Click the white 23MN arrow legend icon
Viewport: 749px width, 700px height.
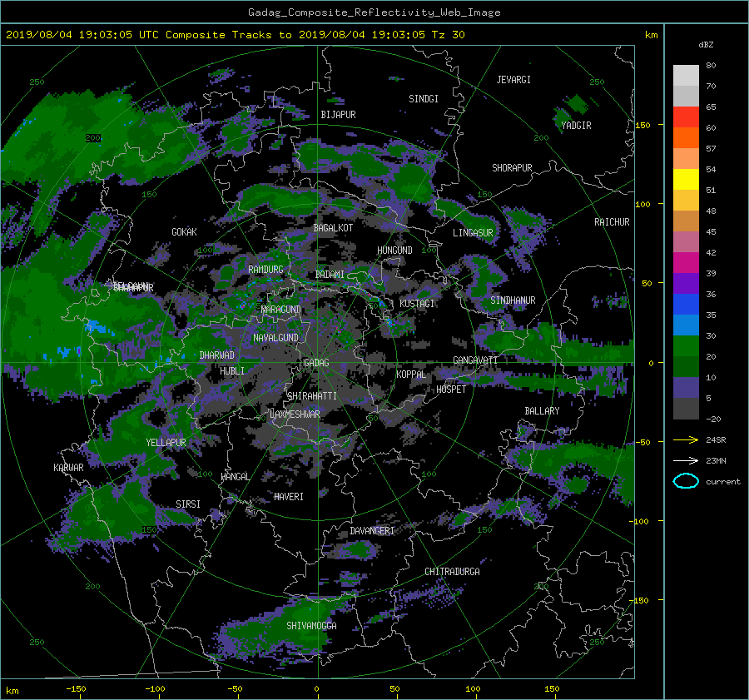[x=686, y=460]
